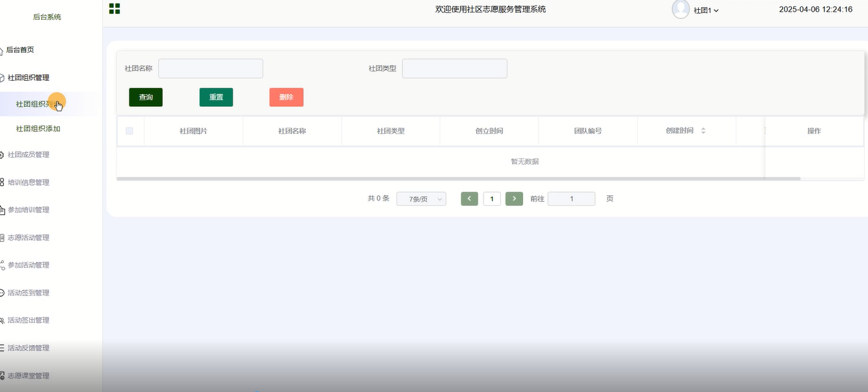
Task: Click the red 删除 delete button
Action: (286, 97)
